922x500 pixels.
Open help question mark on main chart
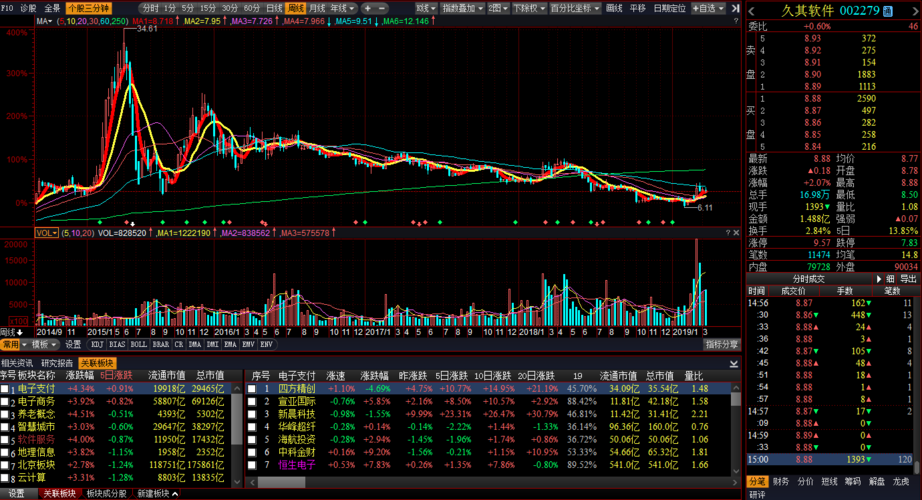[736, 21]
